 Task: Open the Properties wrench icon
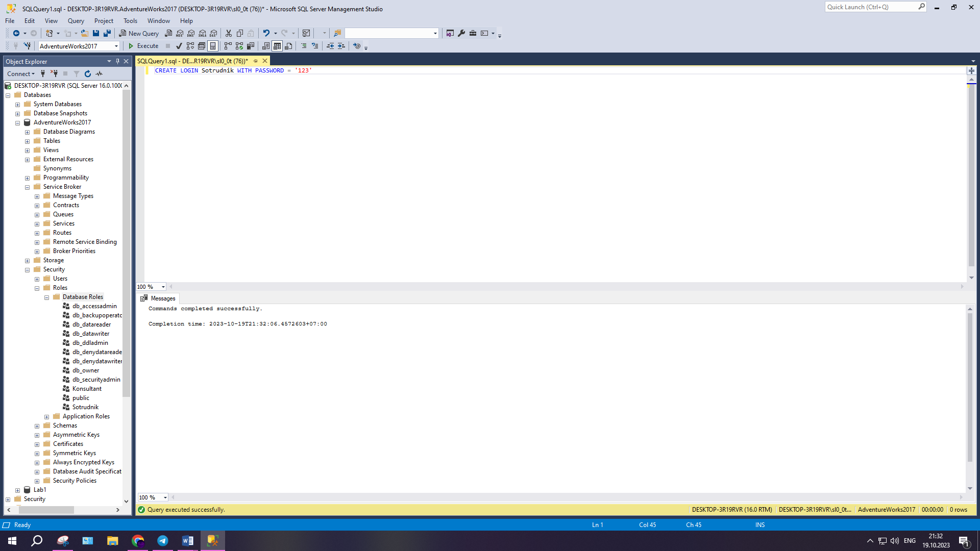[461, 33]
